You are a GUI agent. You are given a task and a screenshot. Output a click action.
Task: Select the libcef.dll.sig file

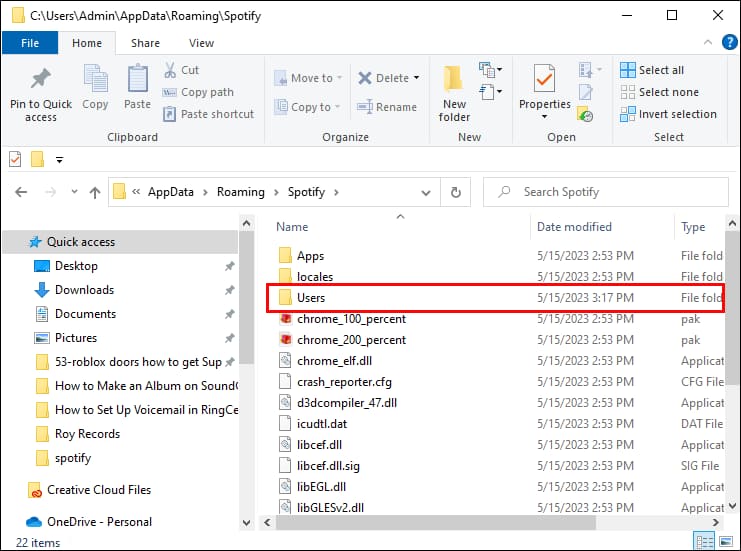point(328,466)
